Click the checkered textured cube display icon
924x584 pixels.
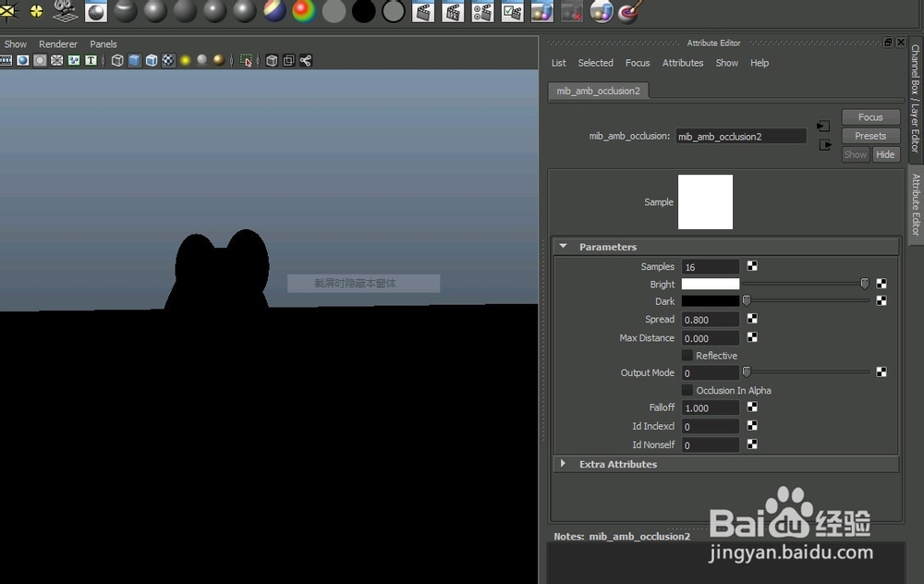168,61
